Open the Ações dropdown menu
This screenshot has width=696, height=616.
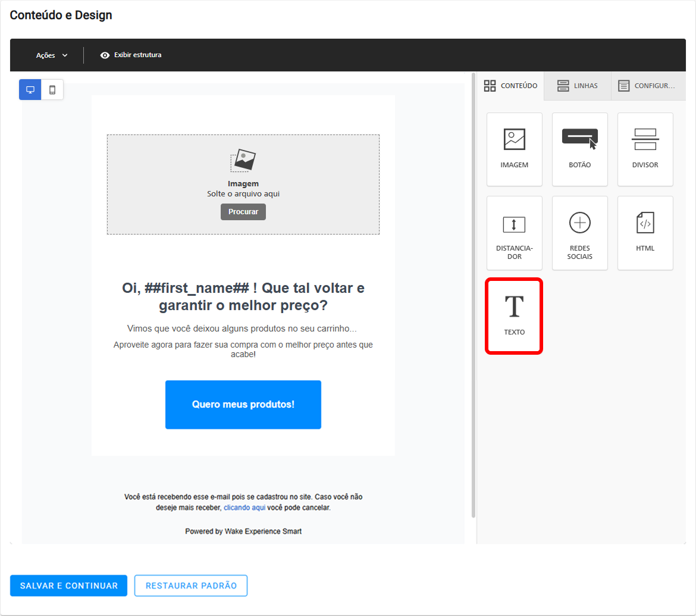click(x=52, y=55)
